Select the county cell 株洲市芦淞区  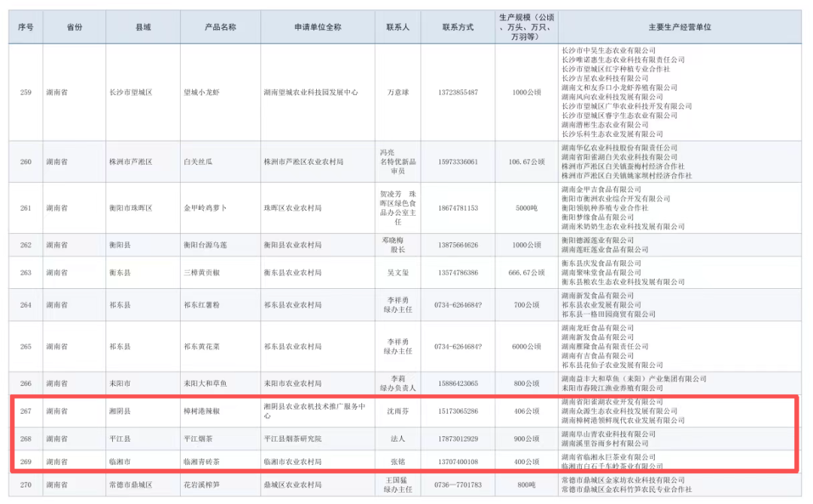point(131,162)
